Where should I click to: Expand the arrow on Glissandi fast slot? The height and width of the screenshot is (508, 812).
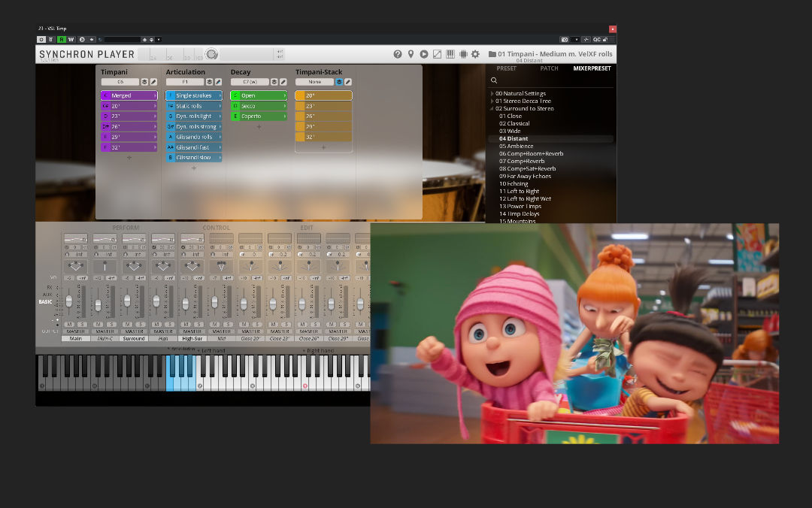[x=220, y=147]
